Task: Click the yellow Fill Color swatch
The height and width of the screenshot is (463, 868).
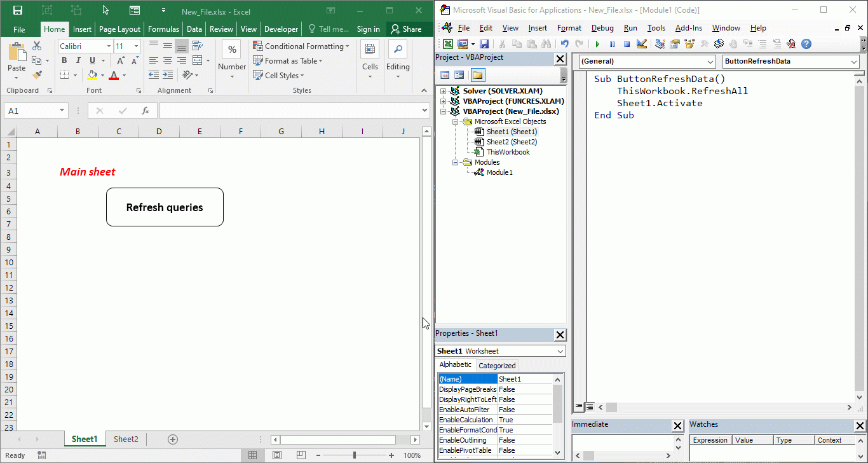Action: coord(93,75)
